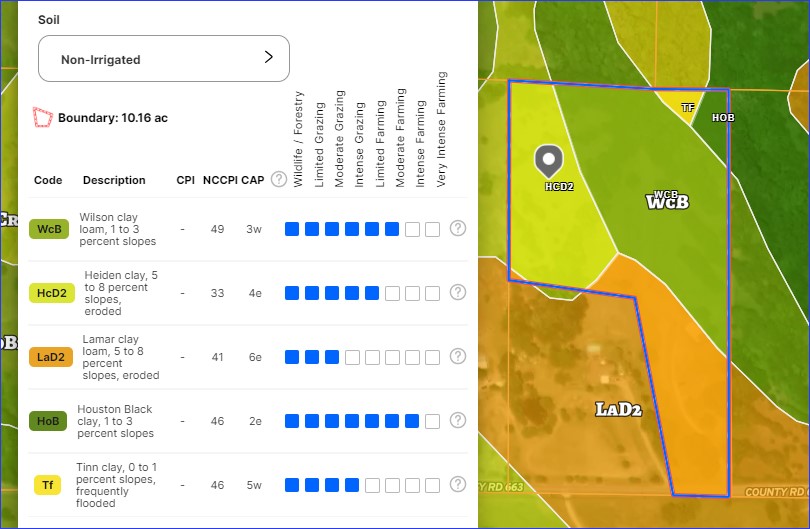
Task: Click the red boundary polygon icon
Action: 42,117
